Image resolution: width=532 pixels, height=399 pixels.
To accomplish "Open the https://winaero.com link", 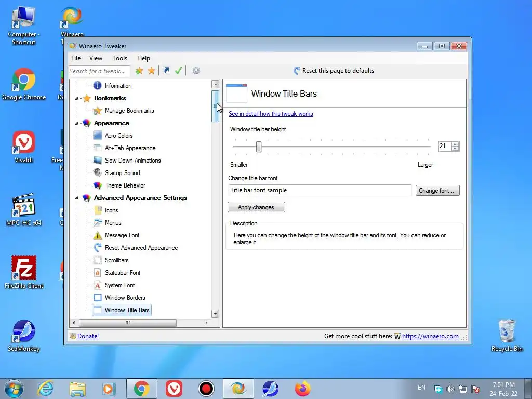I will click(430, 336).
